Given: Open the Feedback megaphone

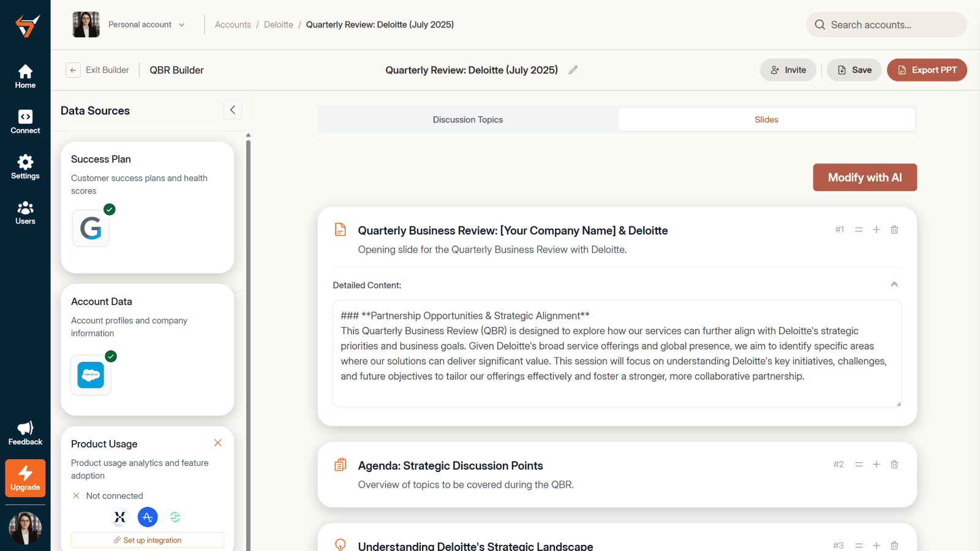Looking at the screenshot, I should (x=25, y=433).
